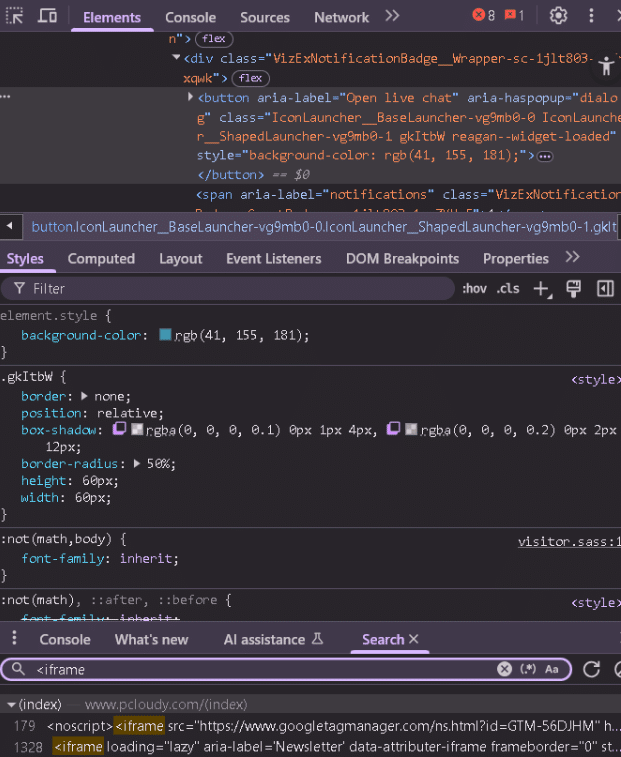621x757 pixels.
Task: Switch to the Network tab
Action: point(341,17)
